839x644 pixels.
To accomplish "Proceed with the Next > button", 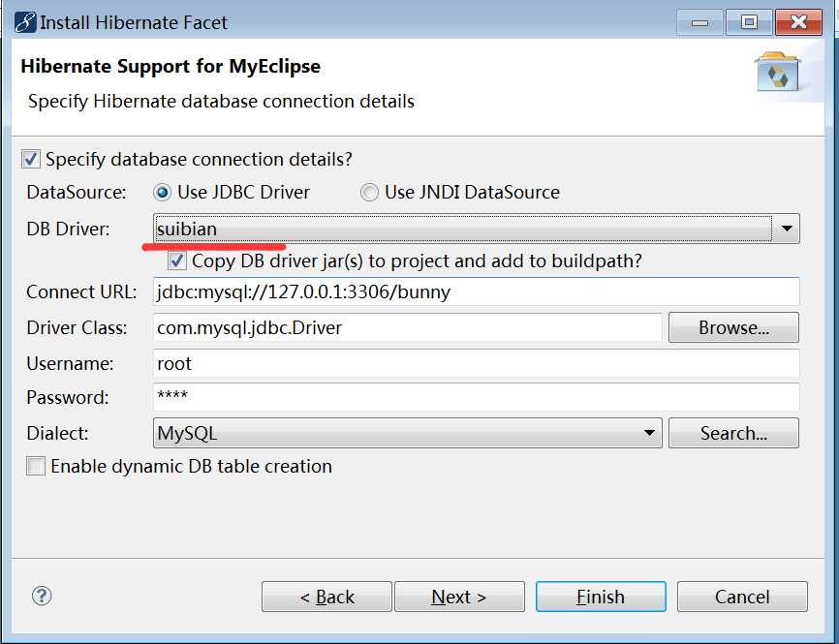I will point(459,597).
